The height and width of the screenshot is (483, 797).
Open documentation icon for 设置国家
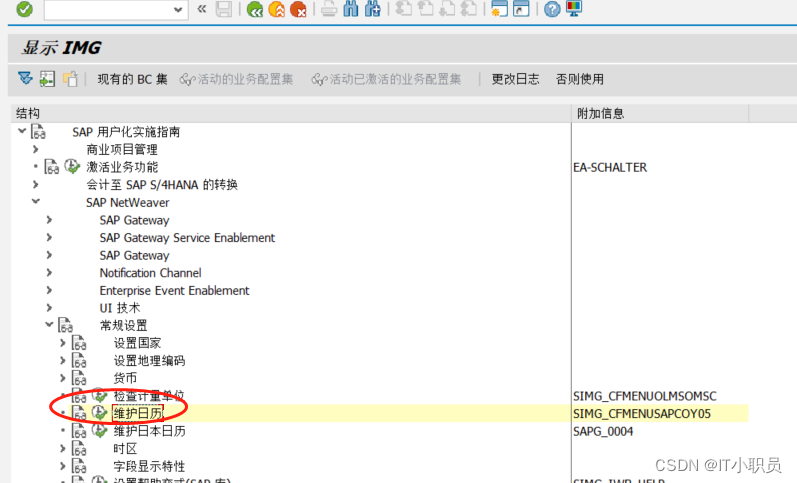[79, 343]
